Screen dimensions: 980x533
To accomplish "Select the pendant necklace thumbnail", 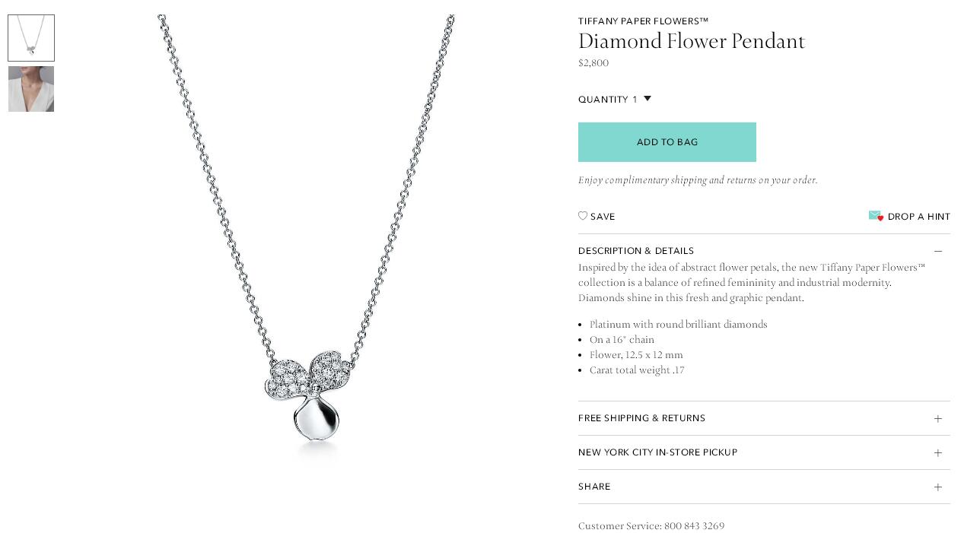I will [31, 38].
